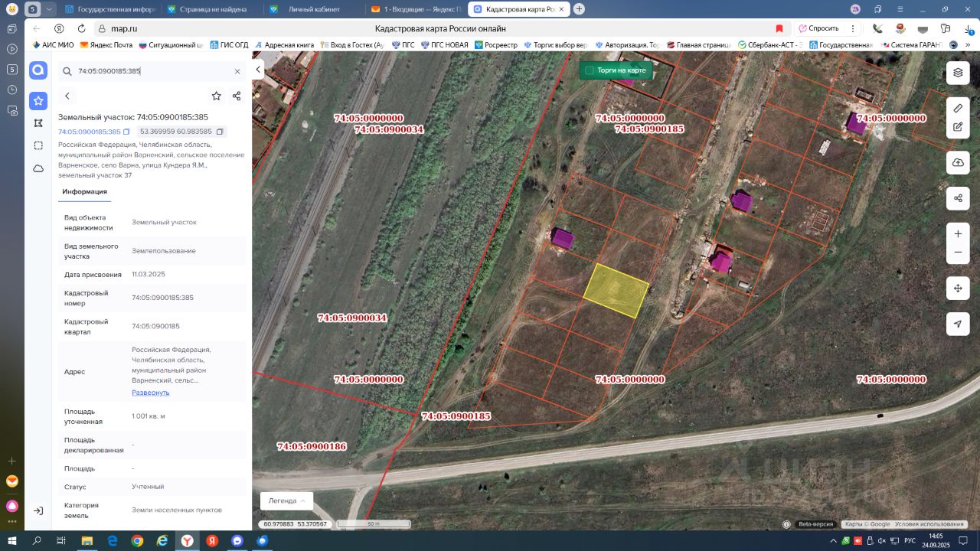This screenshot has width=980, height=551.
Task: Zoom out on the cadastral map
Action: 958,253
